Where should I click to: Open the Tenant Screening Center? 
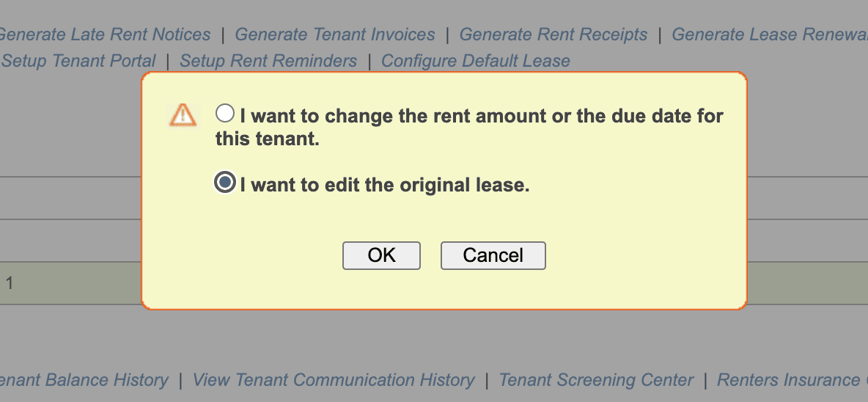coord(596,380)
